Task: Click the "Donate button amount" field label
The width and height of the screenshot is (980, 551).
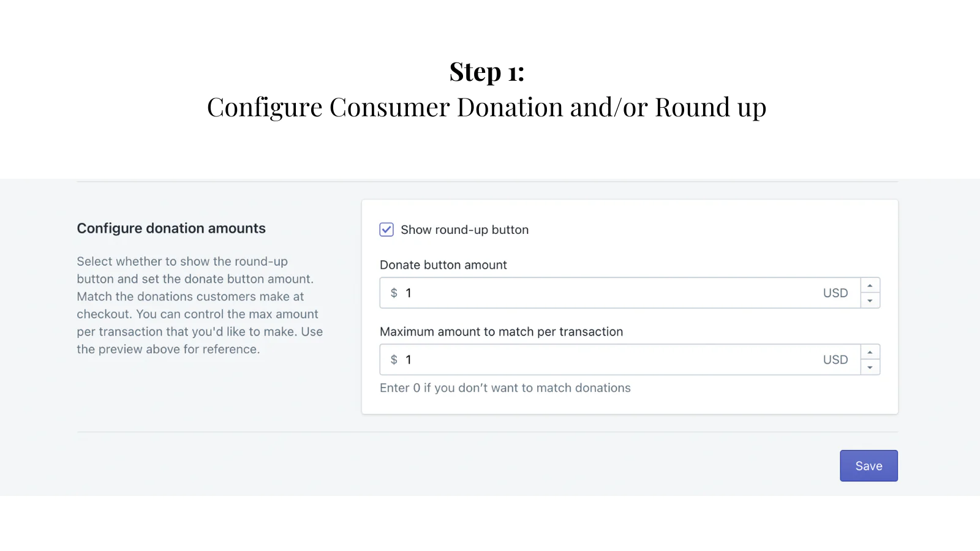Action: point(443,265)
